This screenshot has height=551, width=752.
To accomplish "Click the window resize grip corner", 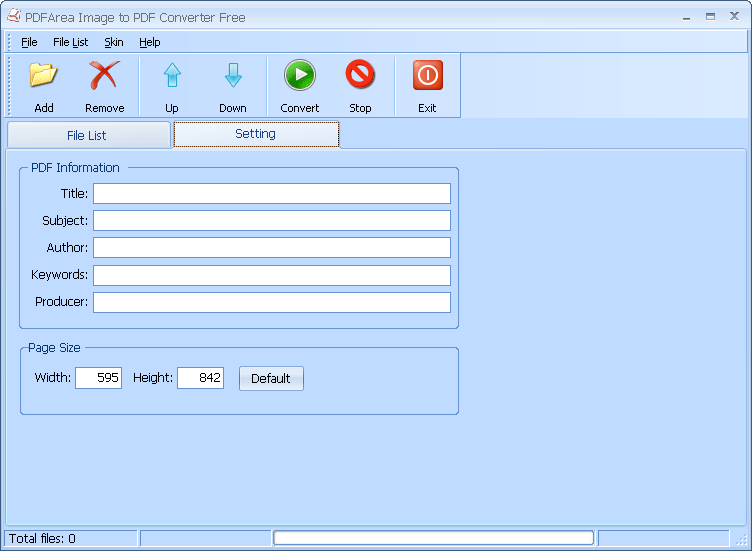I will (x=742, y=540).
